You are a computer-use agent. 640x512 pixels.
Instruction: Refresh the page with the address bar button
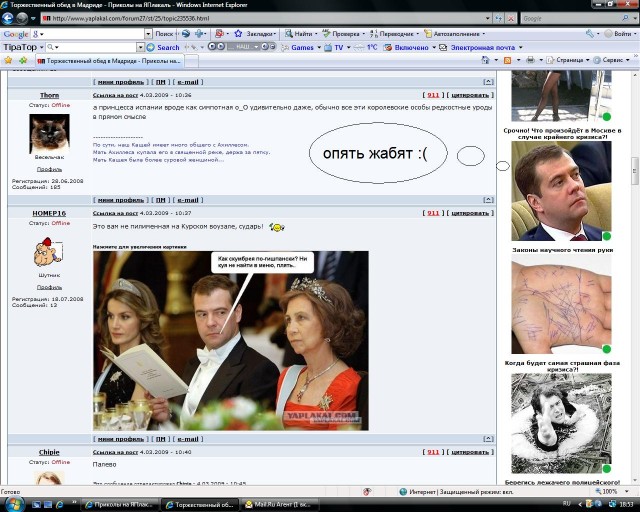(x=498, y=18)
